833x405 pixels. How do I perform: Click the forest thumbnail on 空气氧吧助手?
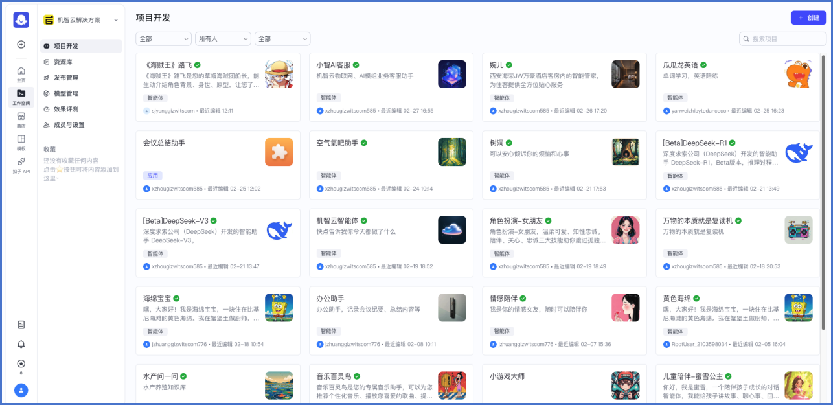452,152
